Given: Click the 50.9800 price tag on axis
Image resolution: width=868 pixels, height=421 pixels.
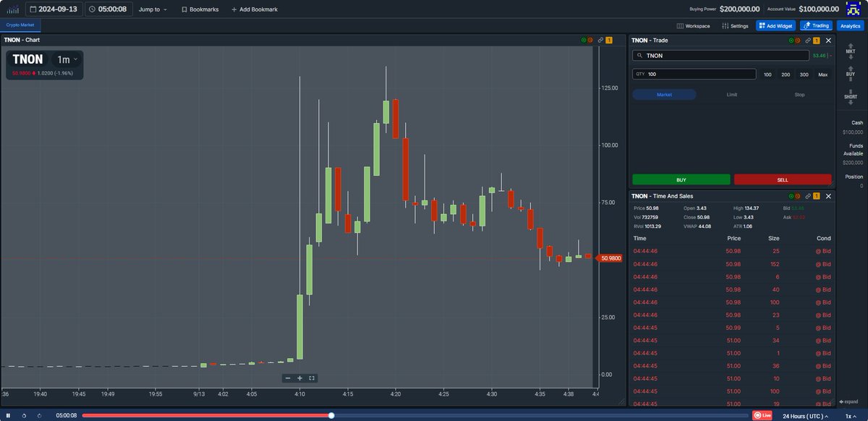Looking at the screenshot, I should 610,258.
